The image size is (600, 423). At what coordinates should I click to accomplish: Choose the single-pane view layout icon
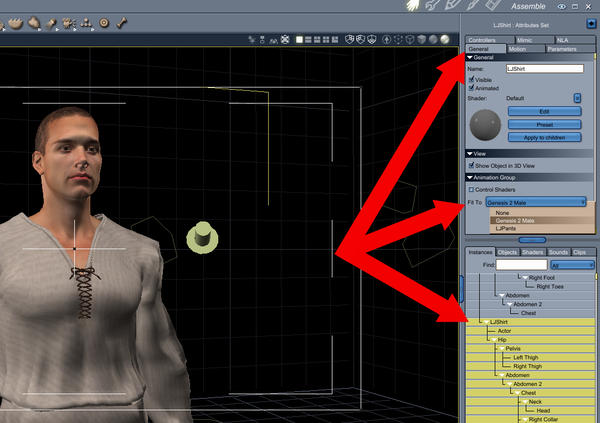click(x=299, y=39)
